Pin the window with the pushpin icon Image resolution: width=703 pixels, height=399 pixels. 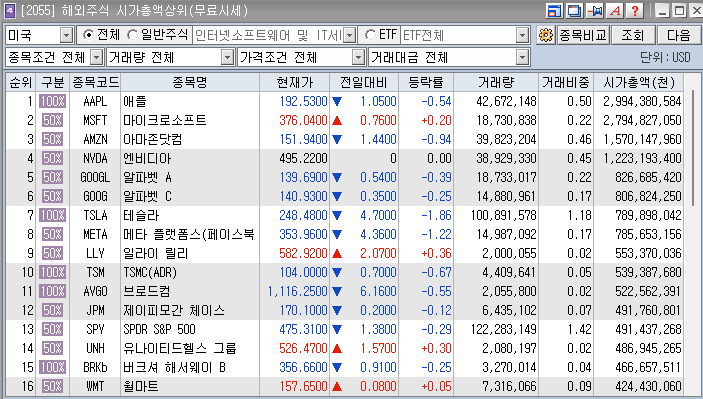click(595, 10)
